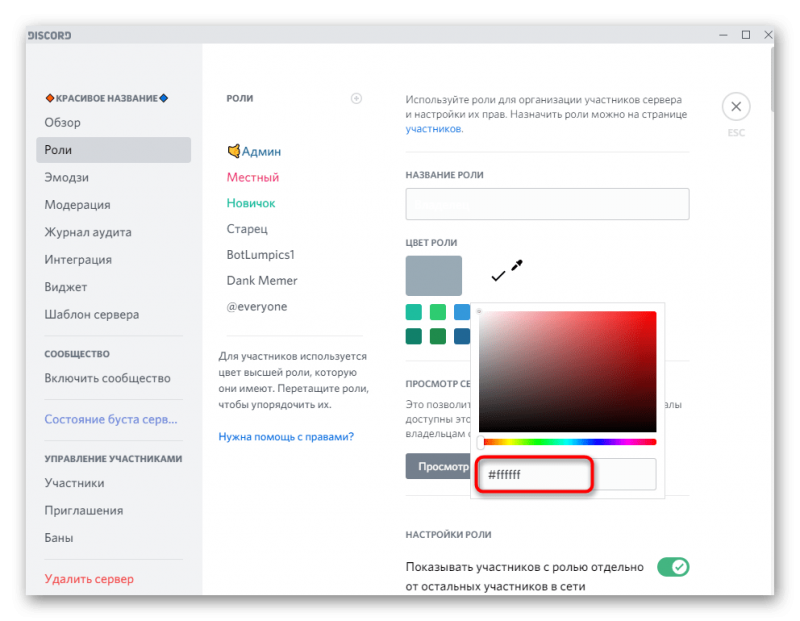Image resolution: width=800 pixels, height=621 pixels.
Task: Select the Новичок role
Action: point(251,203)
